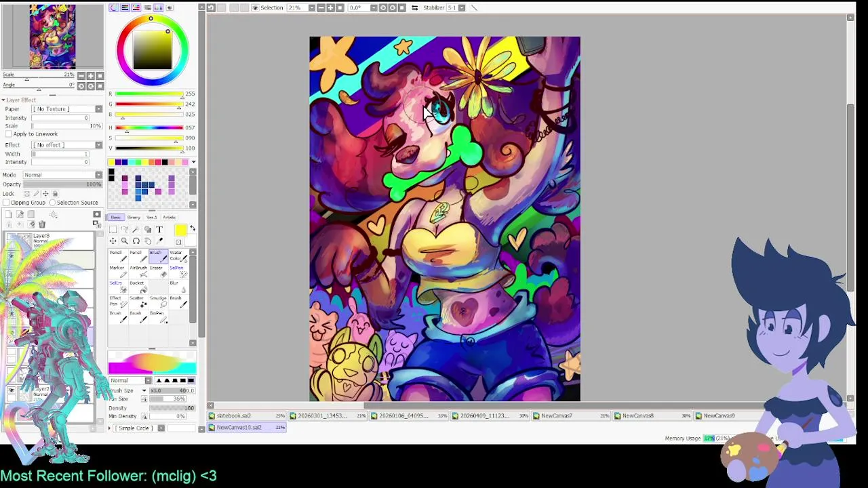Select the Magic Wand tool
Screen dimensions: 868x488
point(136,229)
